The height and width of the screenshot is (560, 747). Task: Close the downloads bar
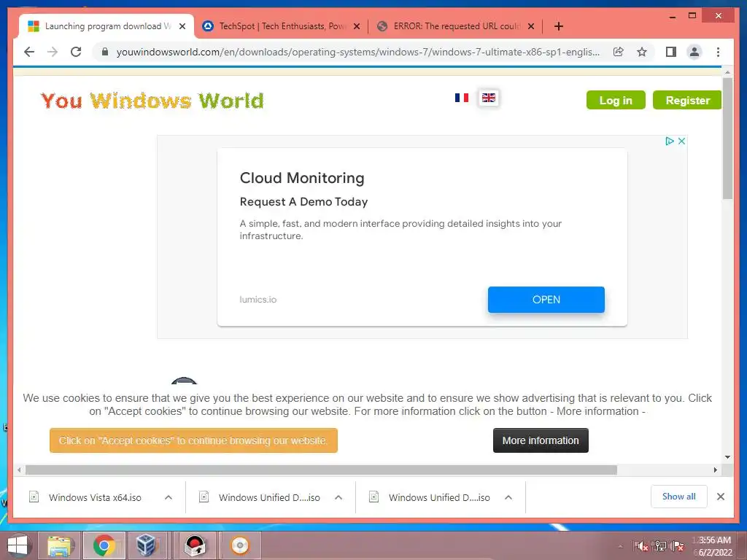coord(721,497)
